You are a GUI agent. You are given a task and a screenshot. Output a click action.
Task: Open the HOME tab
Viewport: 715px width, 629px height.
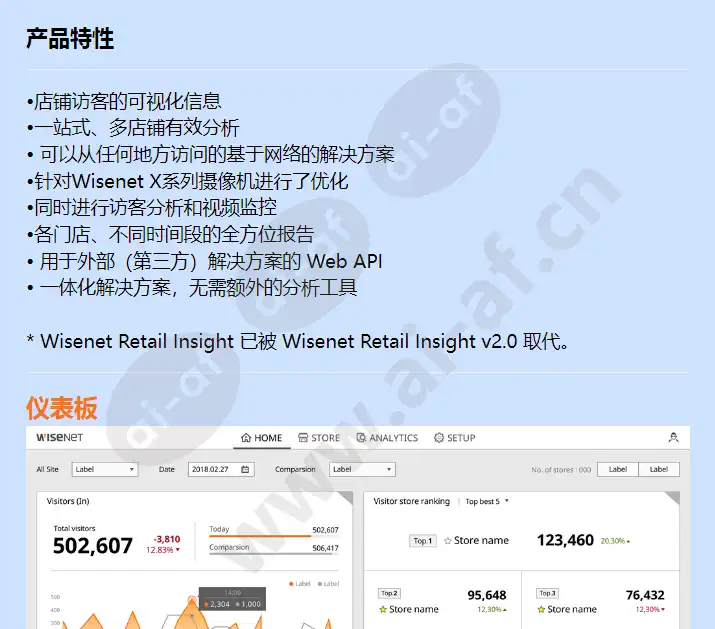(261, 438)
